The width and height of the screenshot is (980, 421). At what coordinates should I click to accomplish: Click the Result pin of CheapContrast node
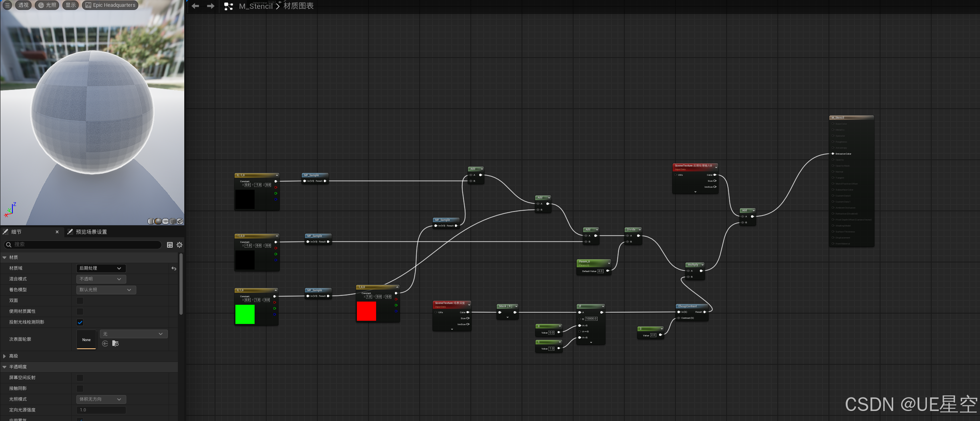[705, 312]
